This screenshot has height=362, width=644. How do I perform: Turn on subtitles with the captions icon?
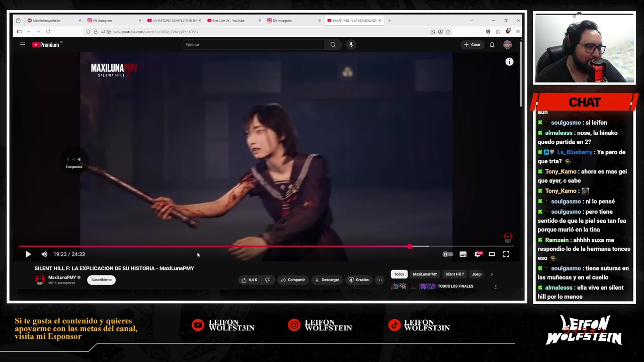(x=463, y=254)
